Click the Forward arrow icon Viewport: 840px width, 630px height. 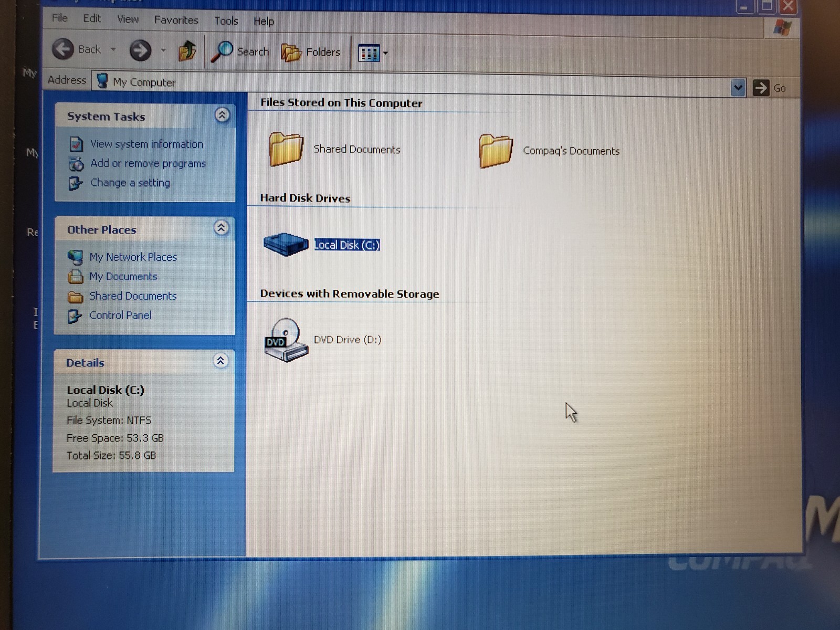(x=140, y=50)
